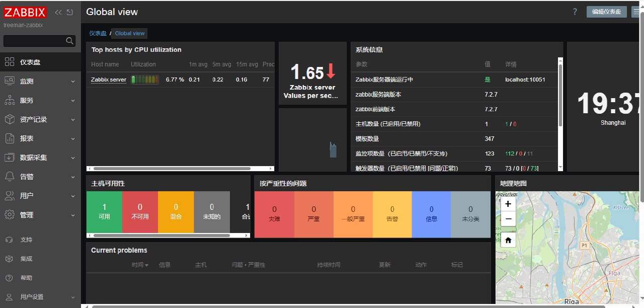Click the orange 混合 availability box

[176, 212]
